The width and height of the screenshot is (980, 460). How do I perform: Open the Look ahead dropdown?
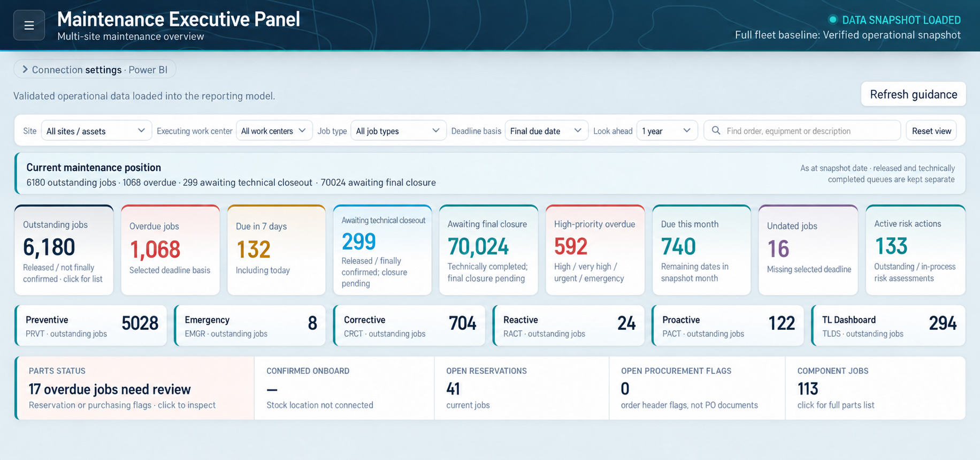pyautogui.click(x=667, y=131)
